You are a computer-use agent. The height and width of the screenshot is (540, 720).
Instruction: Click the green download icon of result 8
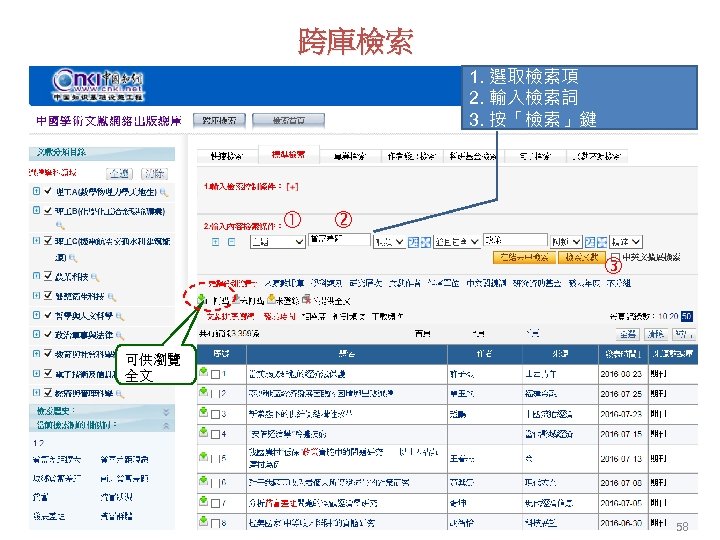click(203, 521)
